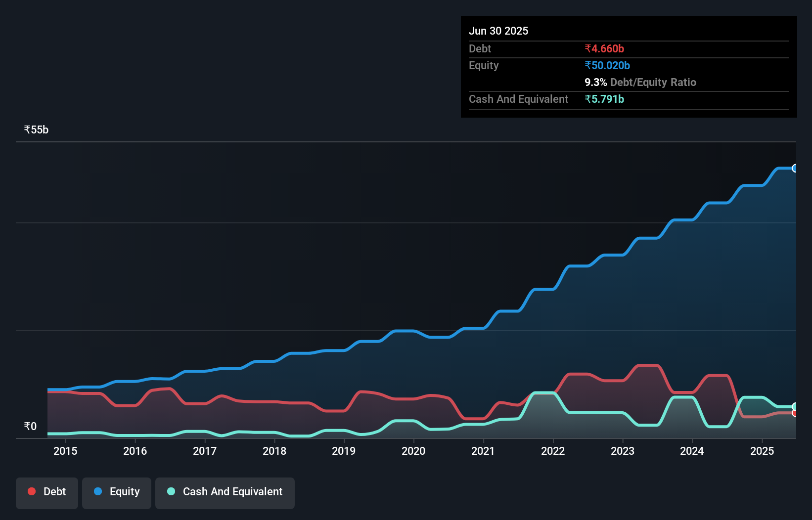Click the ₹55b y-axis label
Screen dimensions: 812x520
click(36, 130)
